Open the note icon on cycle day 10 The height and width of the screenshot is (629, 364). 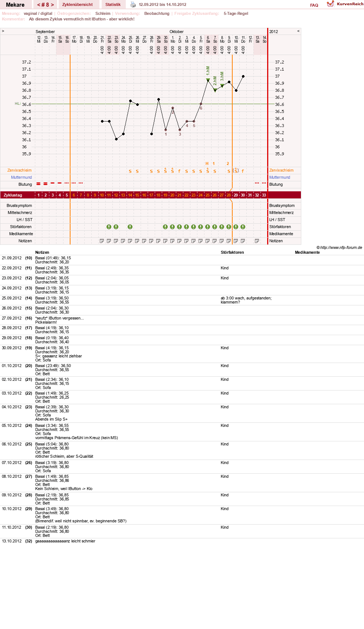pyautogui.click(x=102, y=241)
